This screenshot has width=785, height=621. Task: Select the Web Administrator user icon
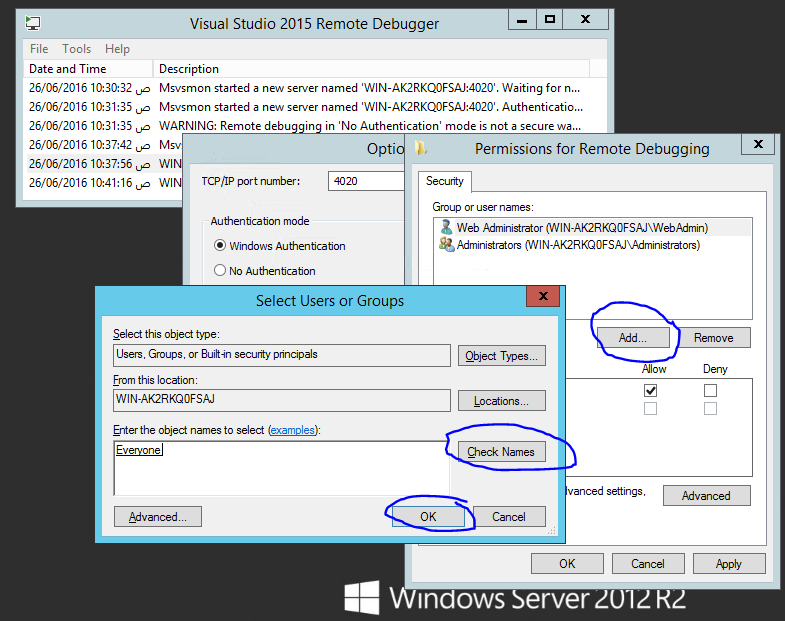point(446,227)
